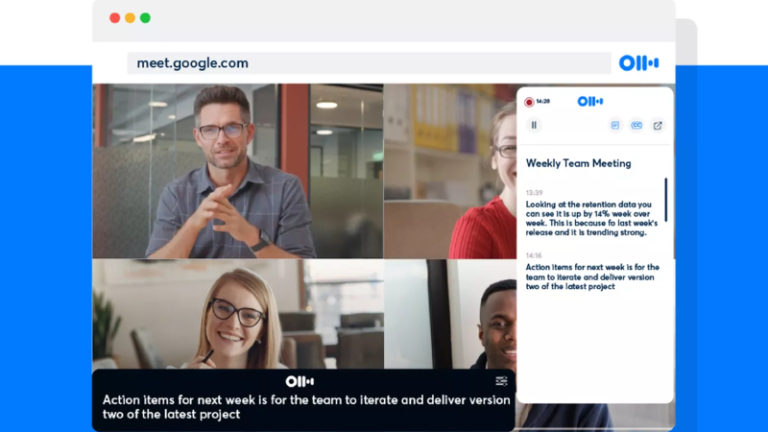Select the 13:29 transcript timestamp
This screenshot has width=768, height=432.
point(534,192)
